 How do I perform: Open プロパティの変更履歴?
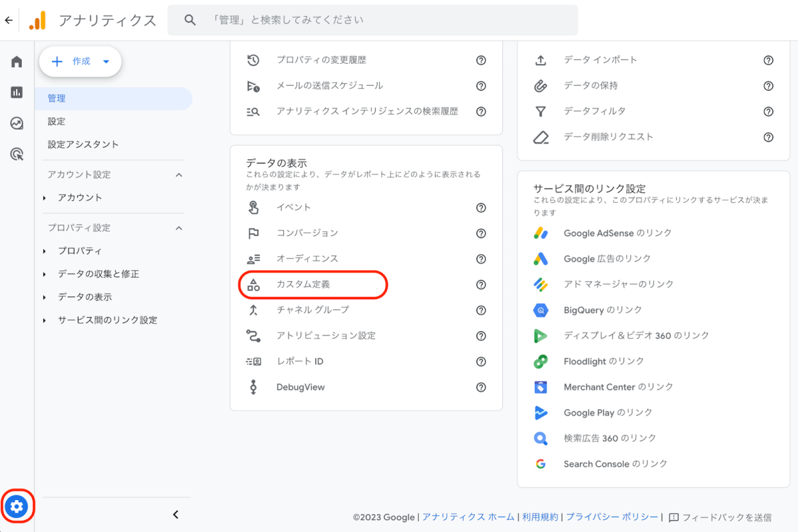tap(321, 60)
